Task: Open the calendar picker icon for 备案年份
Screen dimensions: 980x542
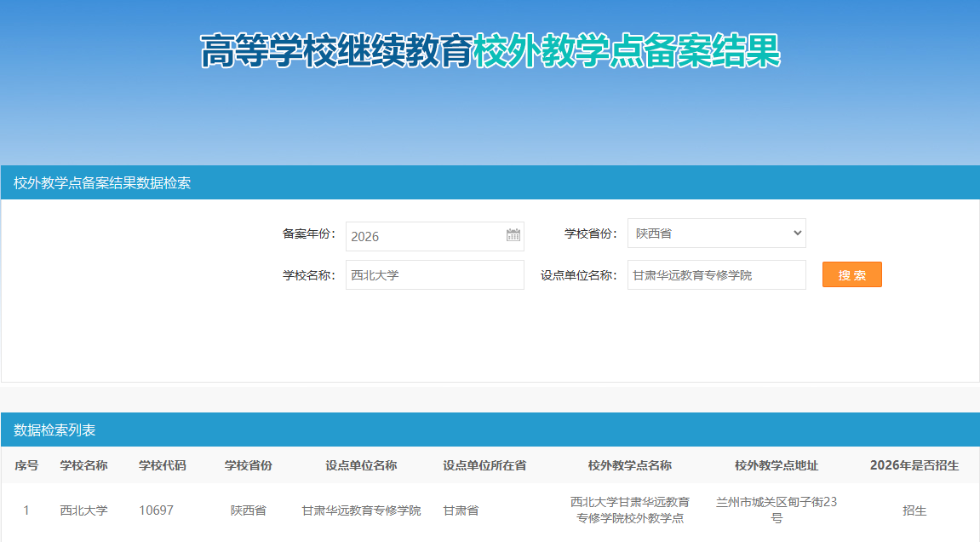Action: 513,235
